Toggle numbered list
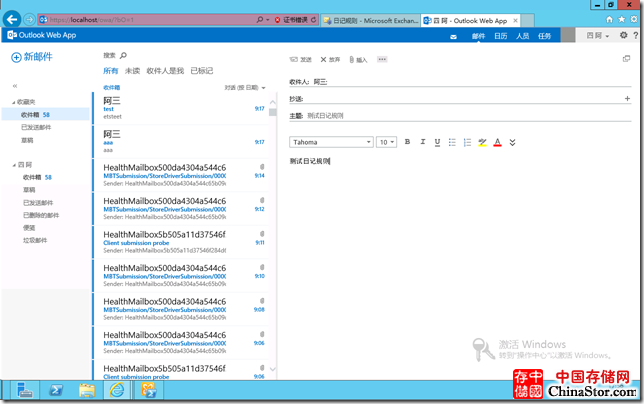Viewport: 644px width, 404px height. [x=467, y=142]
